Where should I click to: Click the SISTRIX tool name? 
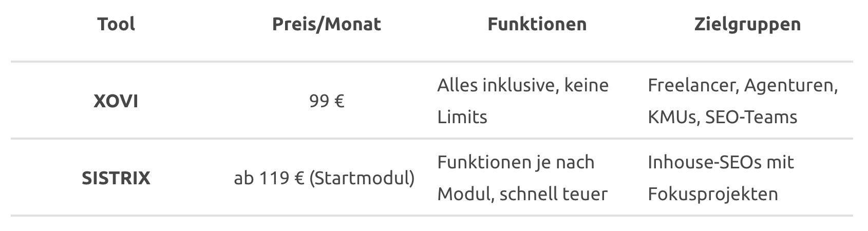pyautogui.click(x=116, y=178)
